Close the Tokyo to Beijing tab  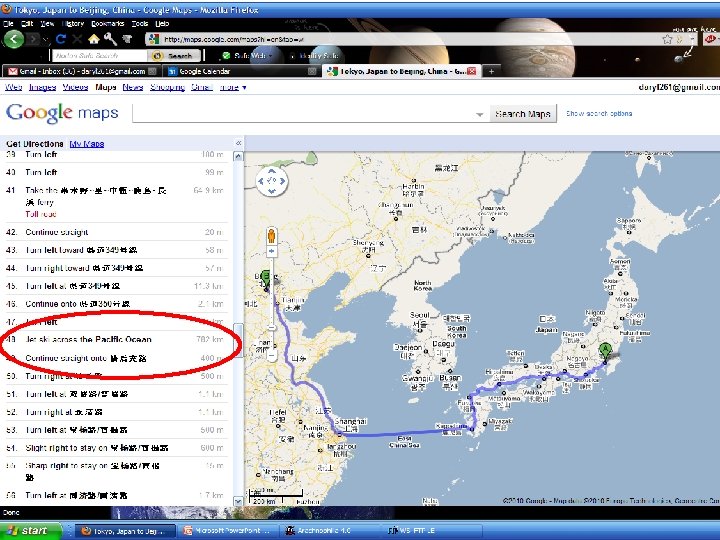472,71
